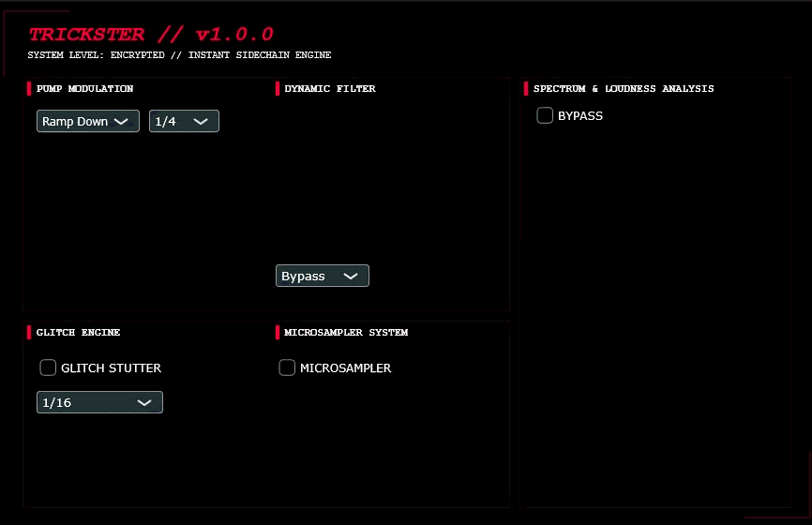
Task: Click the BYPASS label in analysis panel
Action: [580, 116]
